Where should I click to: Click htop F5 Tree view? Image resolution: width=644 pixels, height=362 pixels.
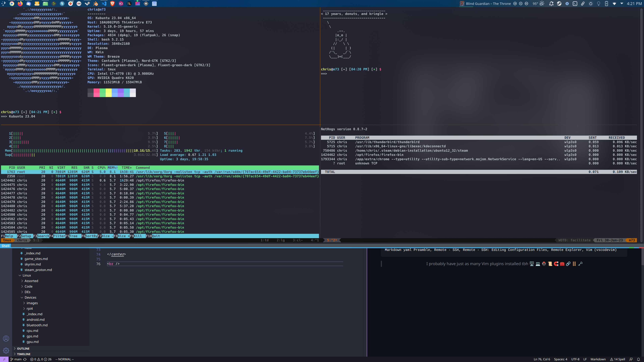[73, 236]
